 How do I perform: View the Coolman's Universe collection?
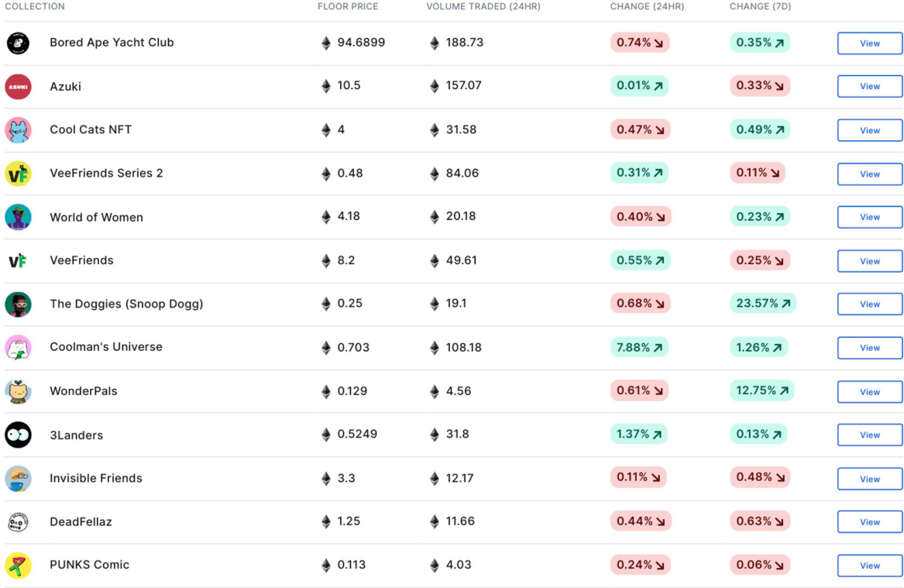(x=869, y=348)
